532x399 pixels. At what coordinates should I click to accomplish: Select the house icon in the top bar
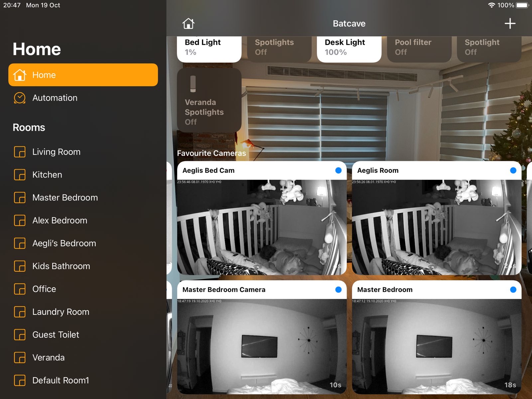tap(189, 23)
